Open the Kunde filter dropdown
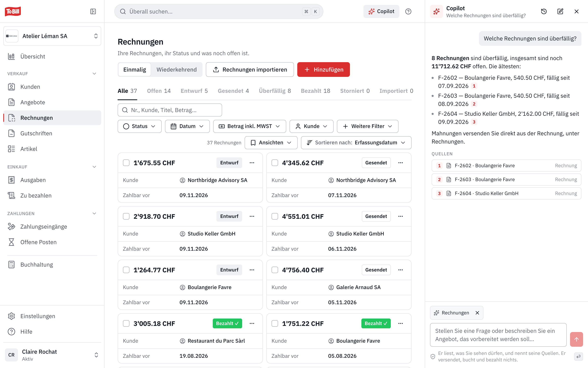Image resolution: width=588 pixels, height=368 pixels. click(311, 126)
